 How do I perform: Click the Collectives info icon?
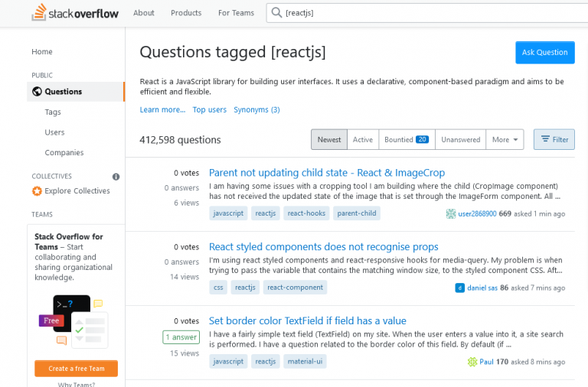(116, 177)
